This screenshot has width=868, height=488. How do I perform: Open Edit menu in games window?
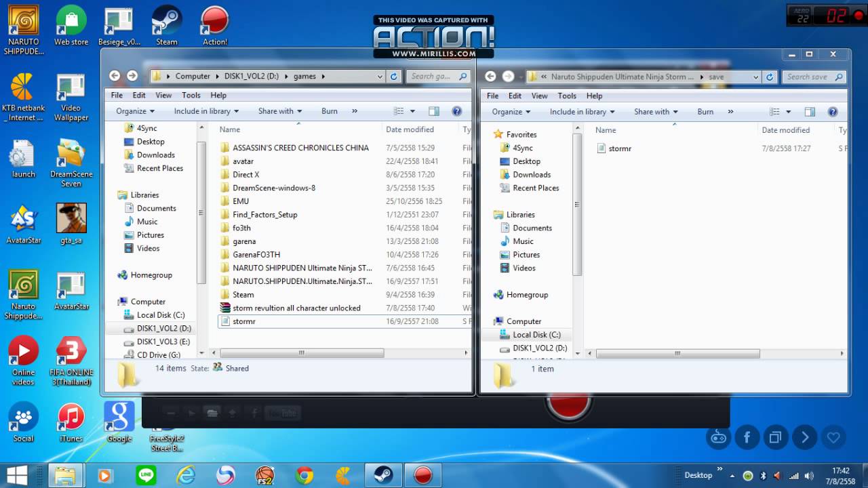tap(139, 96)
